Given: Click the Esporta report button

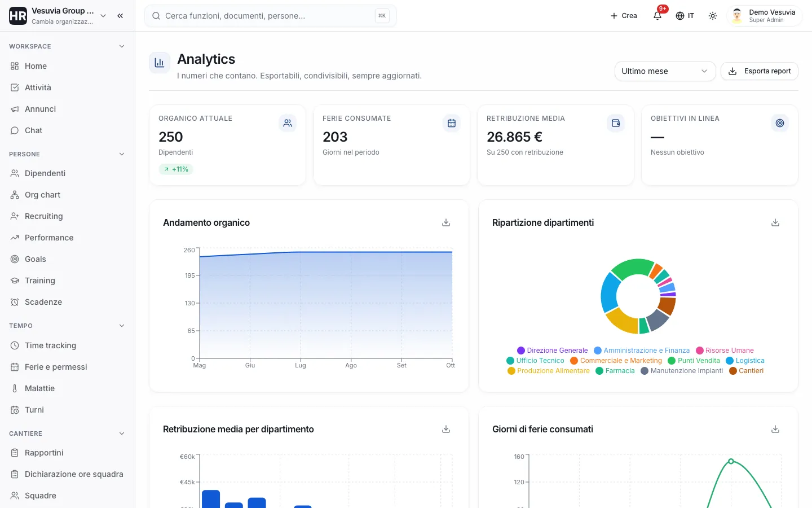Looking at the screenshot, I should coord(760,71).
